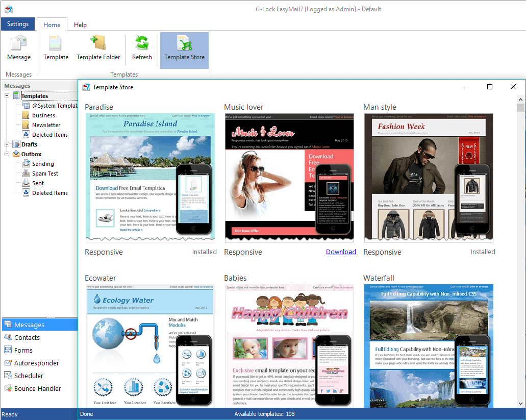Refresh the template list
The image size is (526, 420).
(x=142, y=48)
